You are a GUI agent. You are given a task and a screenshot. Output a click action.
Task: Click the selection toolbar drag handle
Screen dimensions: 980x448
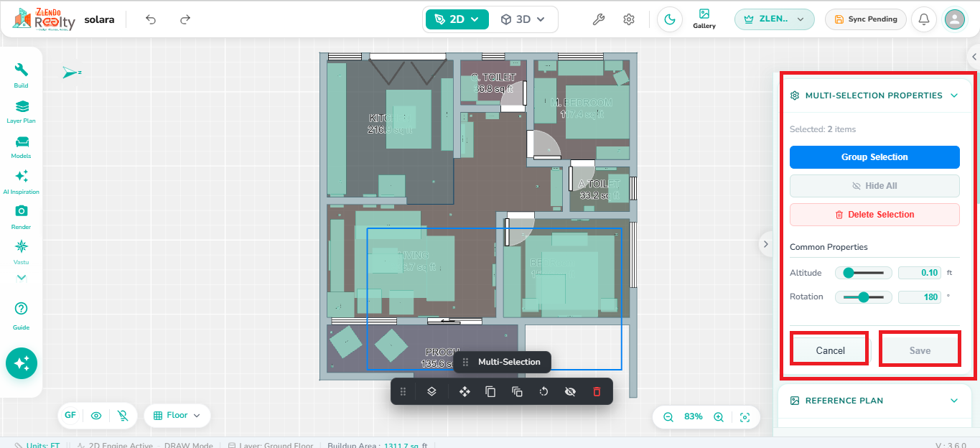(403, 391)
